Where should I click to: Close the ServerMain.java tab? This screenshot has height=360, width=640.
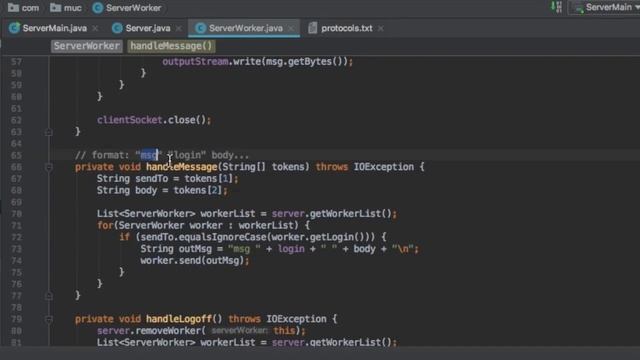pos(95,29)
